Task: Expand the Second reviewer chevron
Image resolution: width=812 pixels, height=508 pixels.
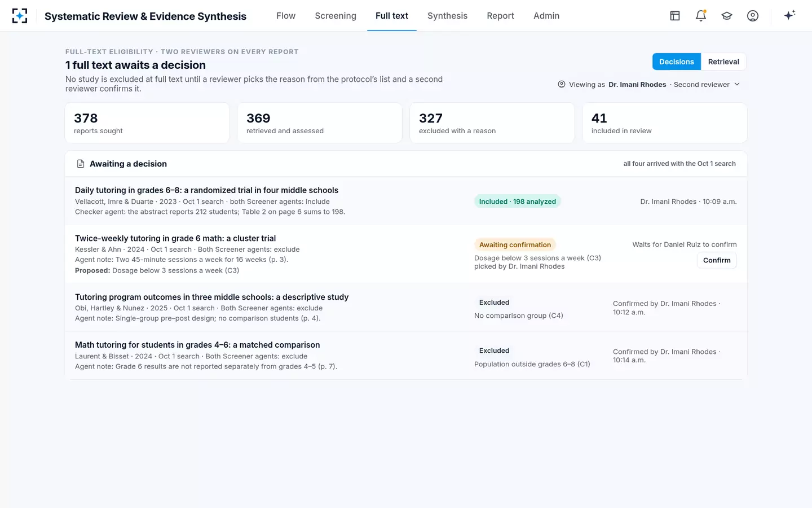Action: [737, 84]
